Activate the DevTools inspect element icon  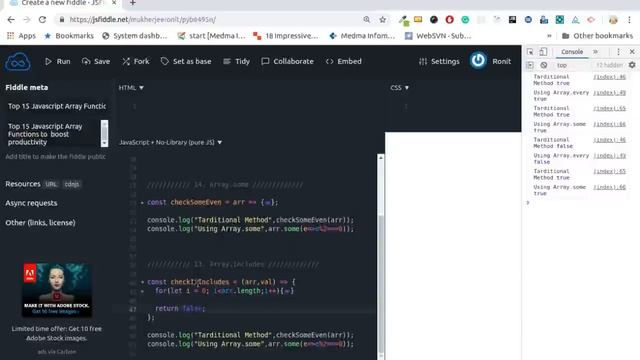(530, 52)
